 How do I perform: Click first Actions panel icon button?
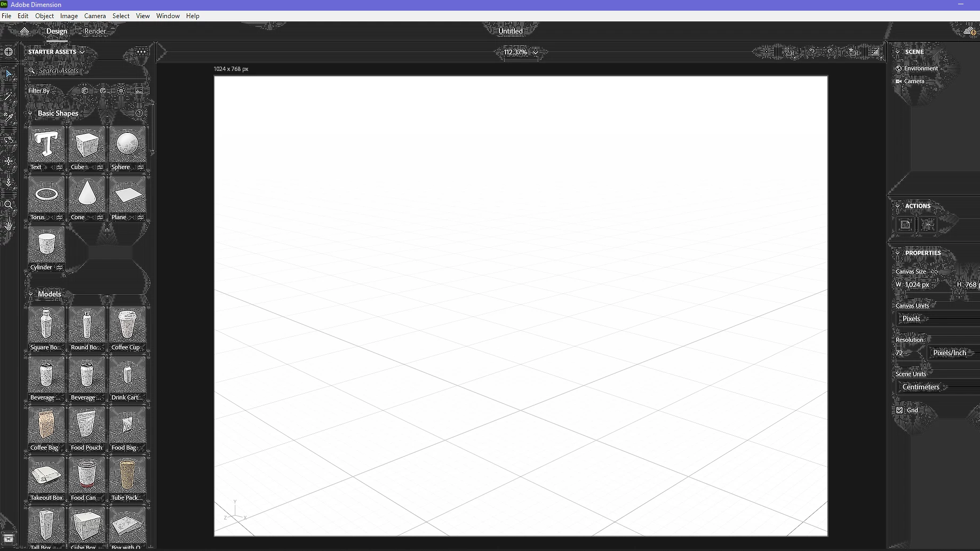pyautogui.click(x=905, y=225)
